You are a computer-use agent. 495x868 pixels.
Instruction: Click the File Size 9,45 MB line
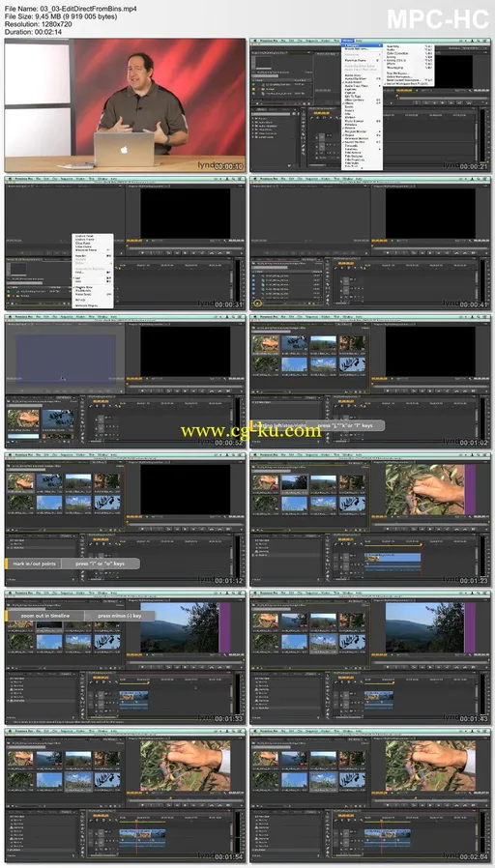[60, 17]
